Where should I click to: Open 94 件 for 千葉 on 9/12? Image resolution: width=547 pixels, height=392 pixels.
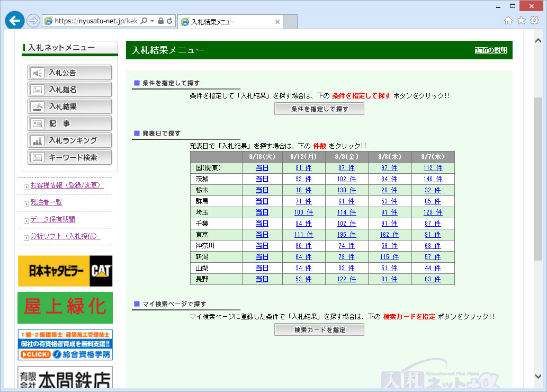pos(303,224)
